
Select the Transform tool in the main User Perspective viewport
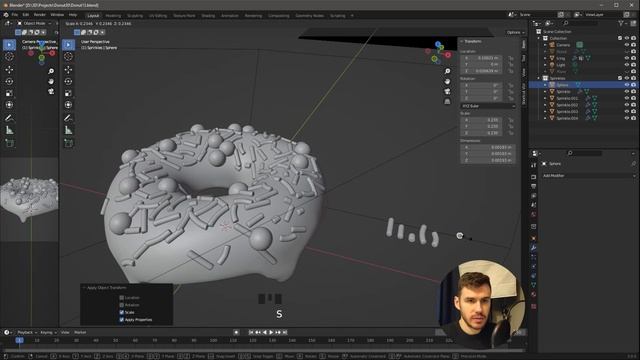pos(68,105)
